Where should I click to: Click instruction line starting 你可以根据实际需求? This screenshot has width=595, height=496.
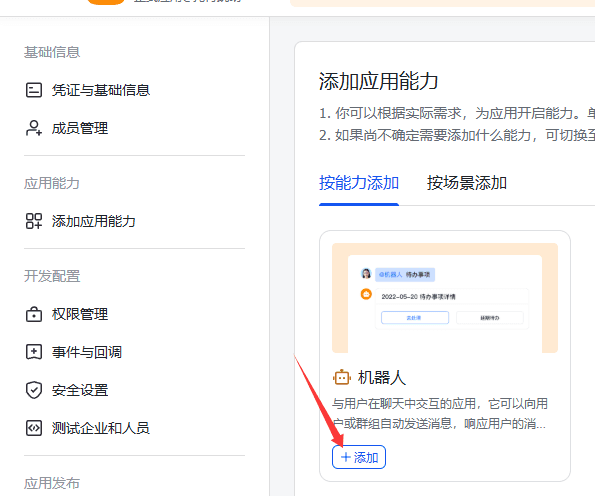coord(457,113)
